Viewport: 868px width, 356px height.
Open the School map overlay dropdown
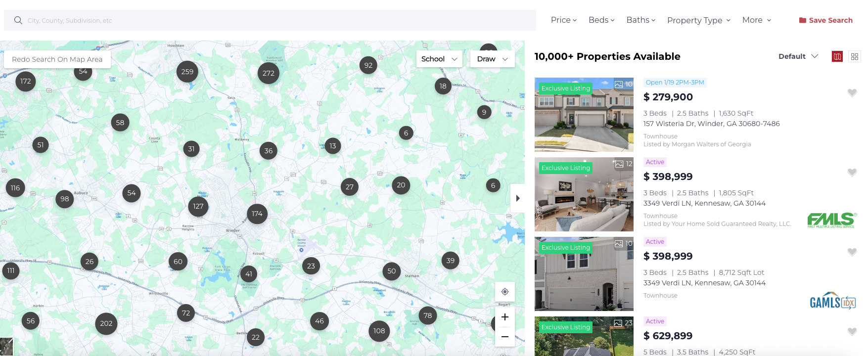coord(439,59)
